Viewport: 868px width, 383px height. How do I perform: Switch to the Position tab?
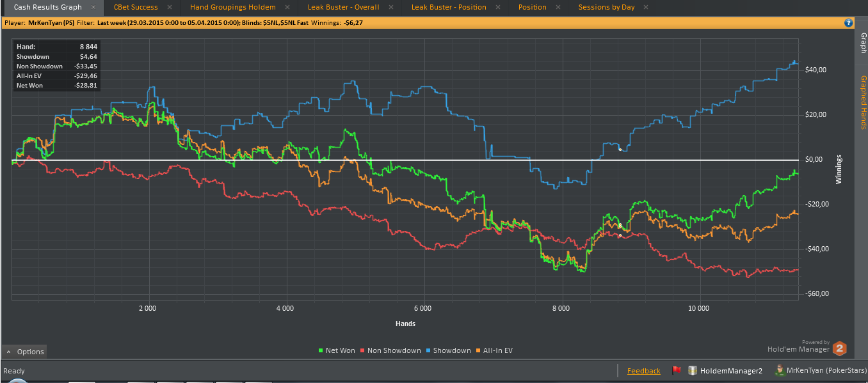point(533,7)
